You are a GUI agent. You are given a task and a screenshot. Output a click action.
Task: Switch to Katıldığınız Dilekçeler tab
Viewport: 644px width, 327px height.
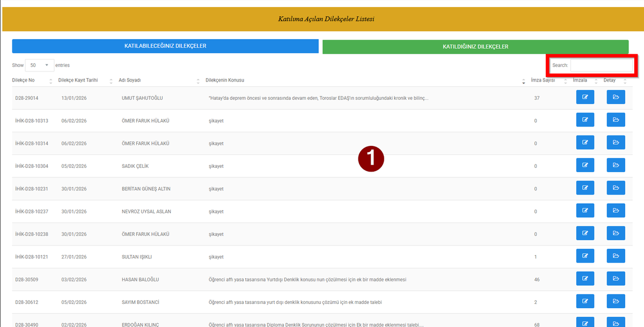coord(475,47)
